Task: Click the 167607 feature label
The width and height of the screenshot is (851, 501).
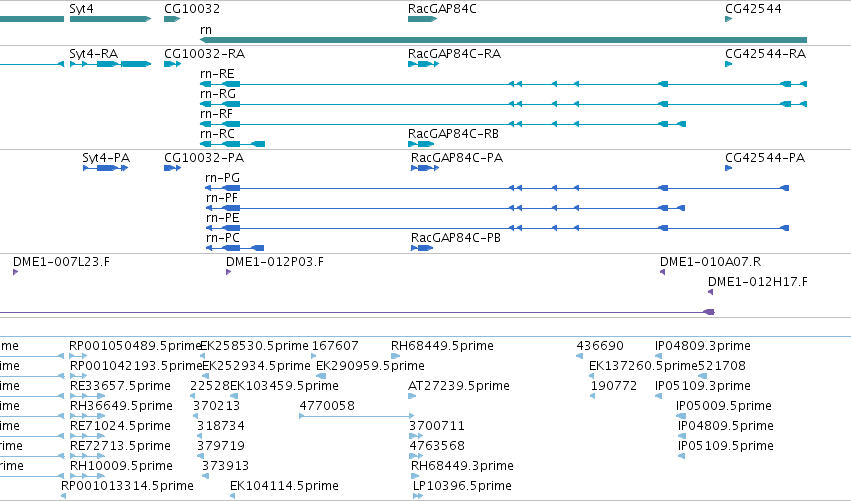Action: click(335, 346)
